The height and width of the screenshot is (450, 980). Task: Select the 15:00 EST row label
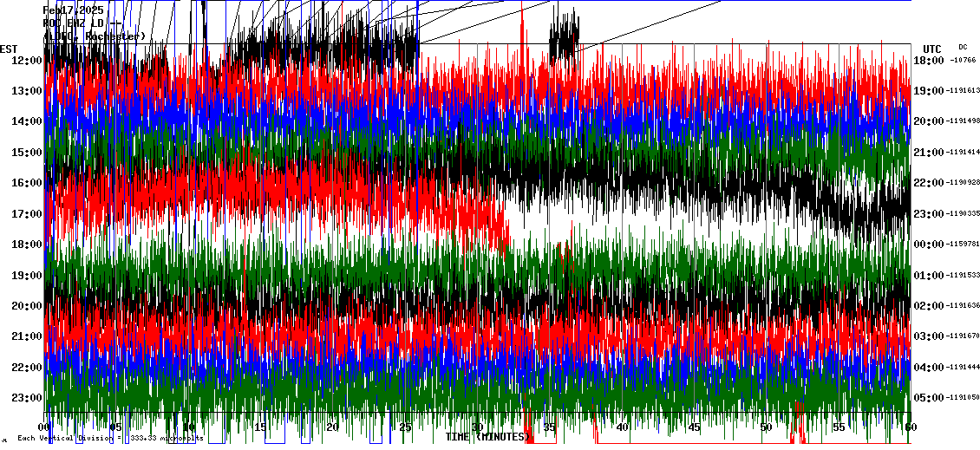(x=27, y=153)
